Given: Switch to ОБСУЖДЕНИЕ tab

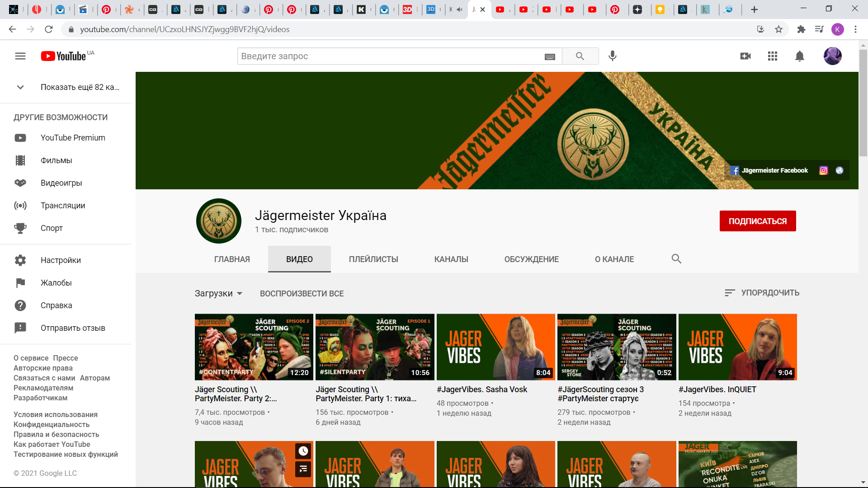Looking at the screenshot, I should click(532, 259).
